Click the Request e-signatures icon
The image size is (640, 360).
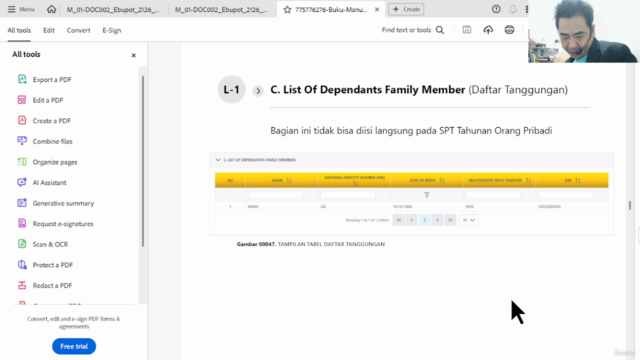[22, 223]
